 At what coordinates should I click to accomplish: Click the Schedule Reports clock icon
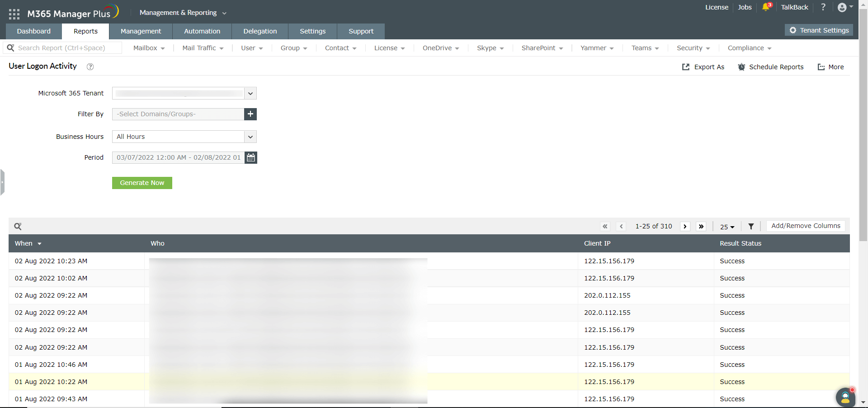pos(741,67)
